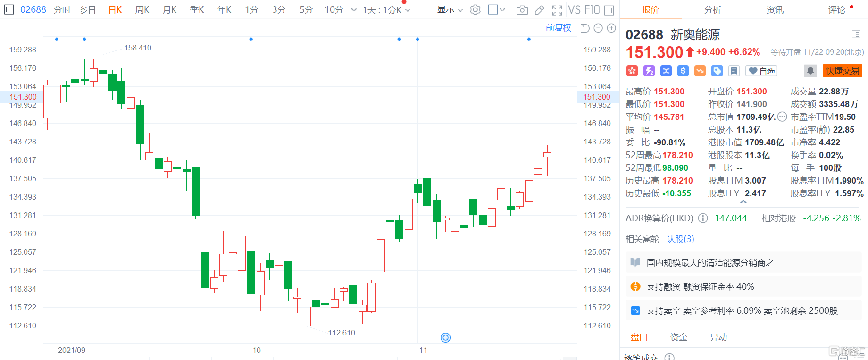
Task: Click the 支持卖空 short-selling rate row
Action: pos(743,310)
